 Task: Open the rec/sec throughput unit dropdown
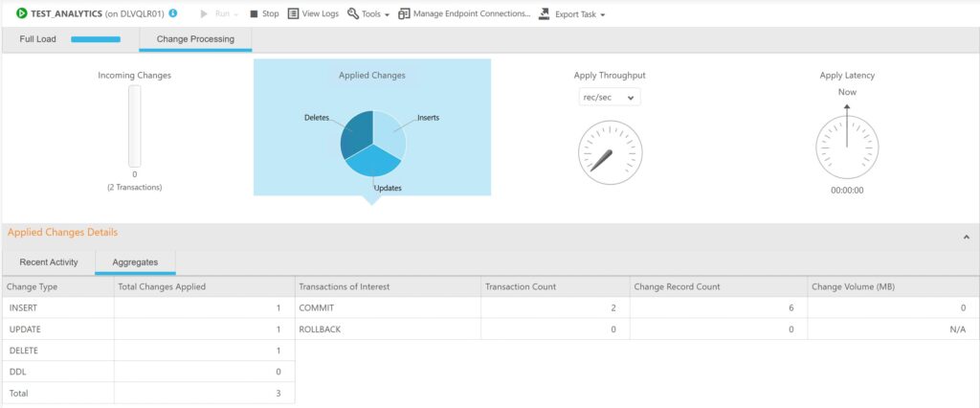[x=610, y=97]
